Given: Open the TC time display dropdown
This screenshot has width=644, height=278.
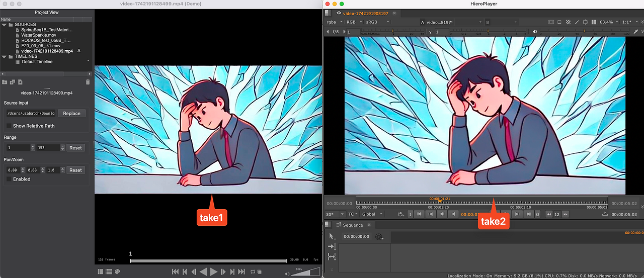Looking at the screenshot, I should tap(353, 214).
